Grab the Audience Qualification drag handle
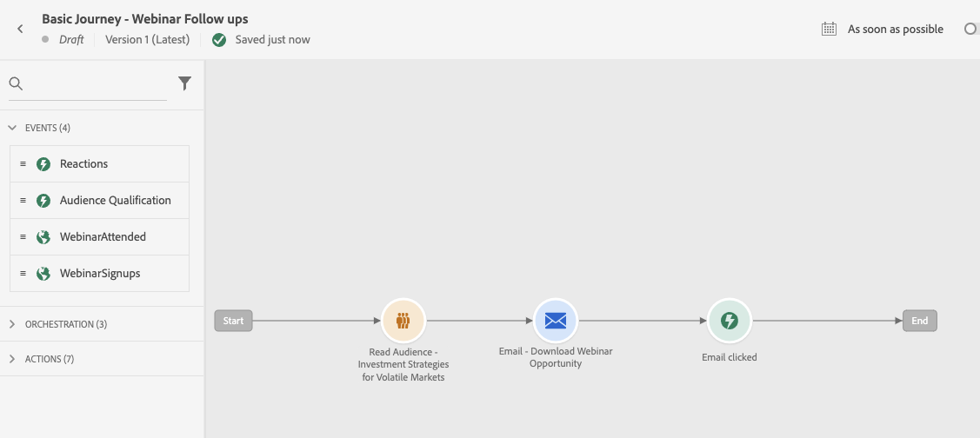Screen dimensions: 980x438 (x=23, y=201)
